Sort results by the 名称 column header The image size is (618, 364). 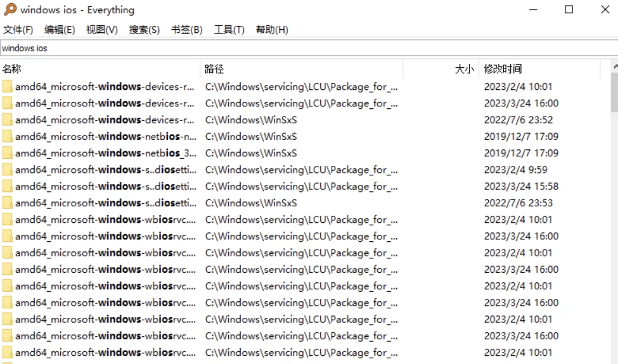100,69
